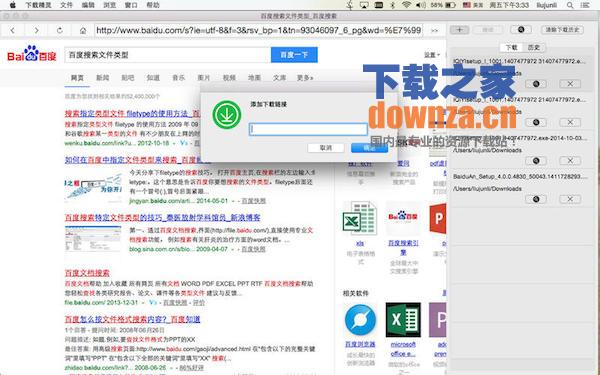Select the 图片 search tab
The image size is (600, 375).
click(x=204, y=78)
